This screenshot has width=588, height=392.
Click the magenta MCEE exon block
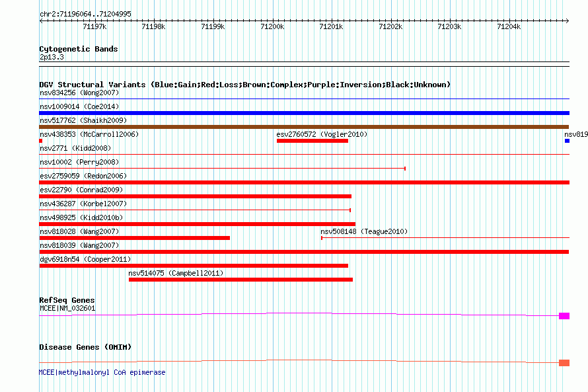coord(564,316)
